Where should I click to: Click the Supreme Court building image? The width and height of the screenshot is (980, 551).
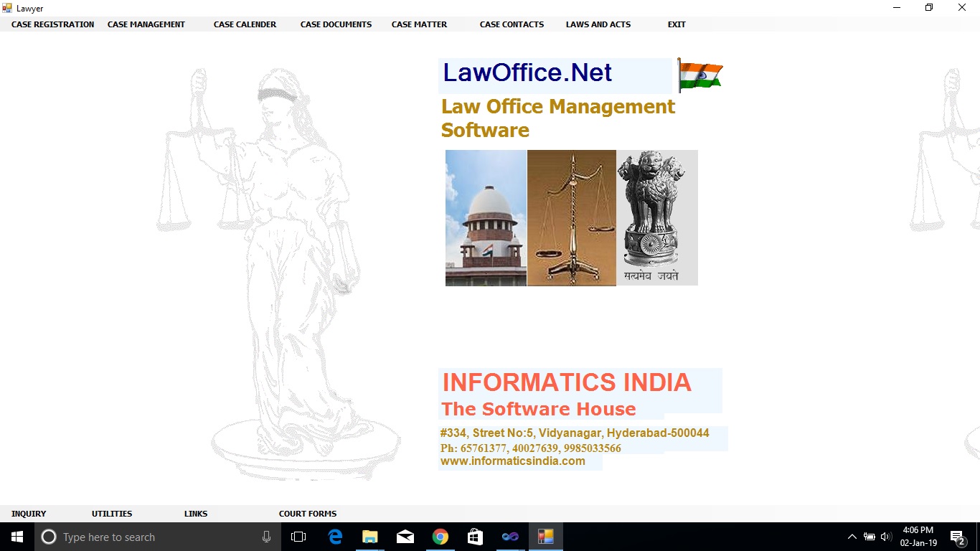coord(486,218)
